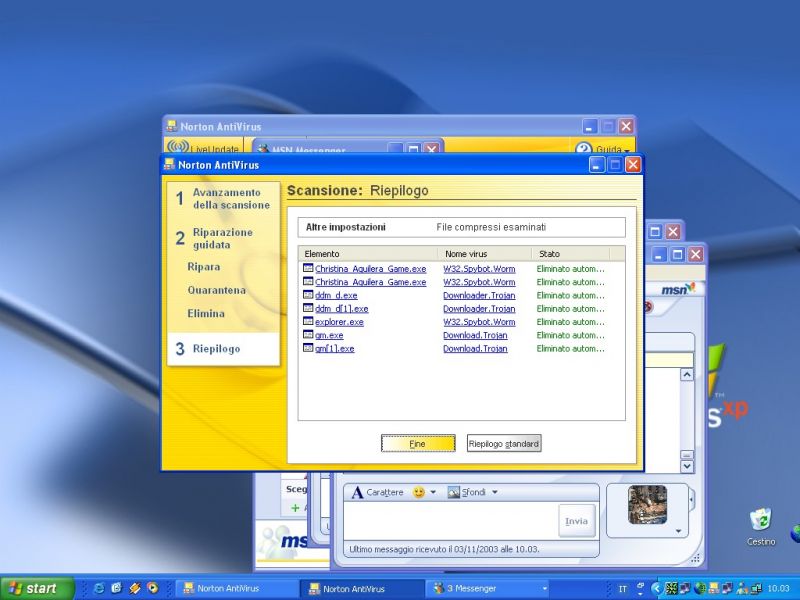Viewport: 800px width, 600px height.
Task: Collapse display picture side panel arrow
Action: tap(691, 499)
